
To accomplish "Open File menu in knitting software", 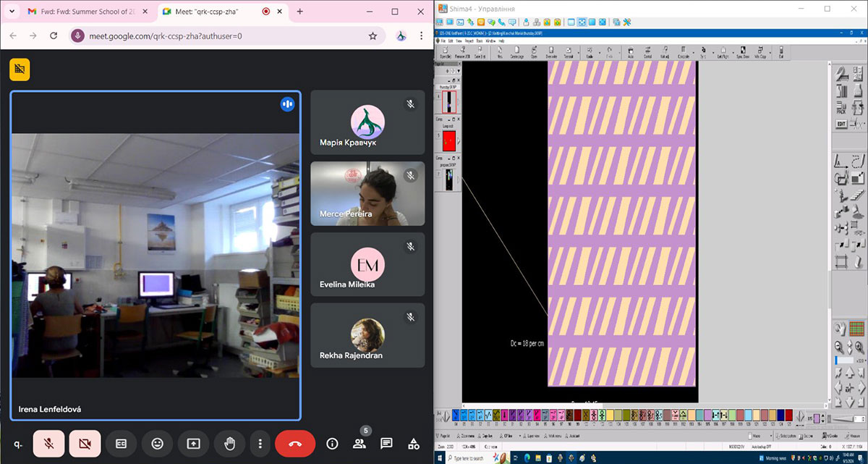I will (445, 41).
